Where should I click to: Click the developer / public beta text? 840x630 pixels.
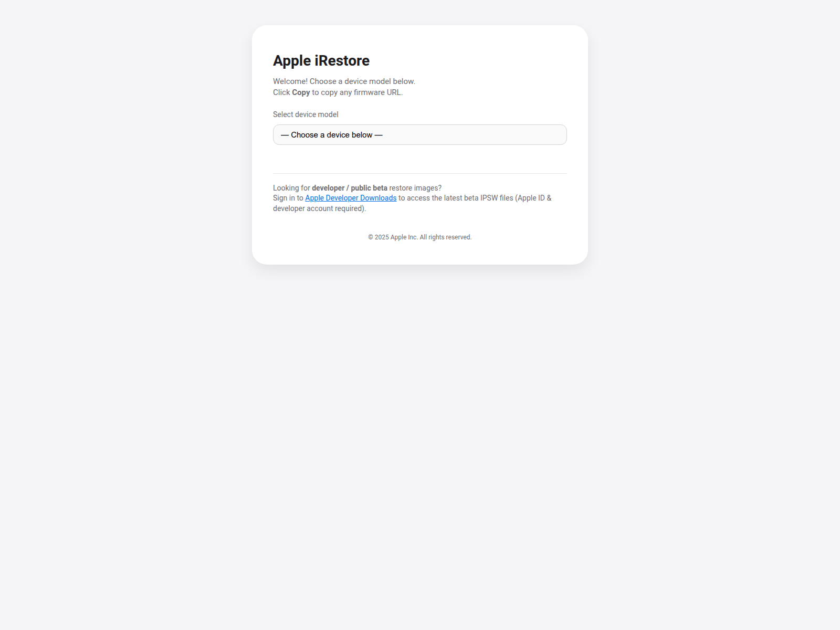349,187
